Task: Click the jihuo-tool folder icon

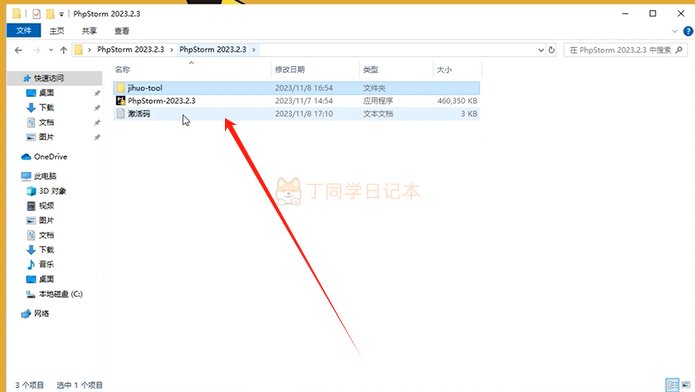Action: click(120, 88)
